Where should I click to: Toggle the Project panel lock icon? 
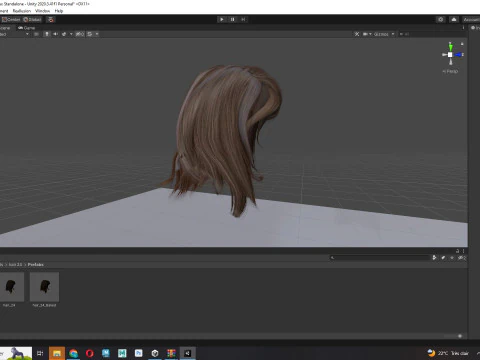click(x=458, y=251)
